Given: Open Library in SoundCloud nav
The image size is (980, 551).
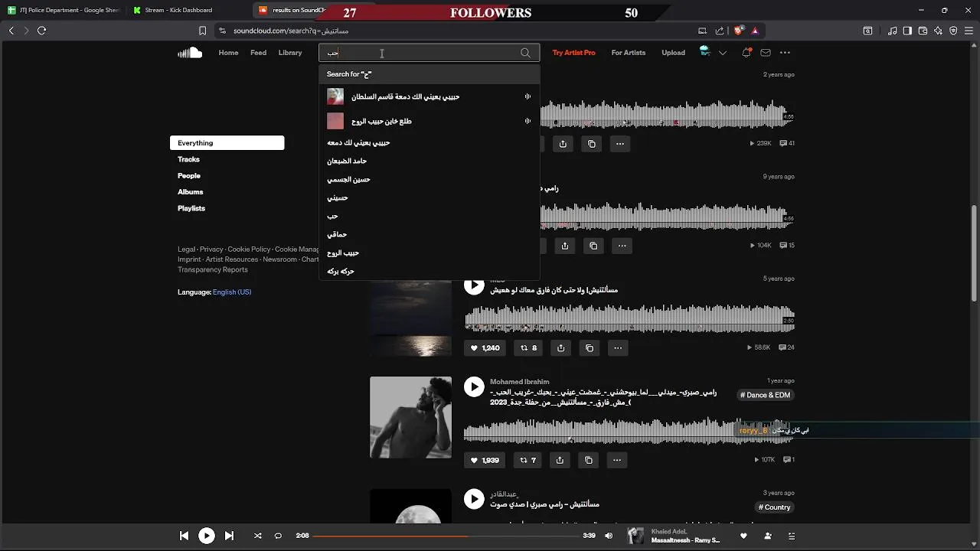Looking at the screenshot, I should tap(290, 53).
